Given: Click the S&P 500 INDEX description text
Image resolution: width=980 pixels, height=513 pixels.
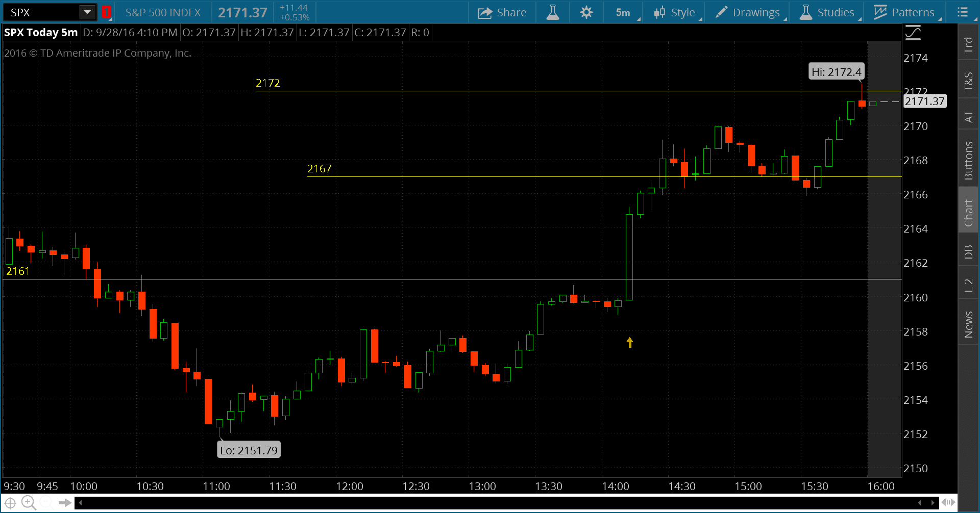Looking at the screenshot, I should point(163,12).
